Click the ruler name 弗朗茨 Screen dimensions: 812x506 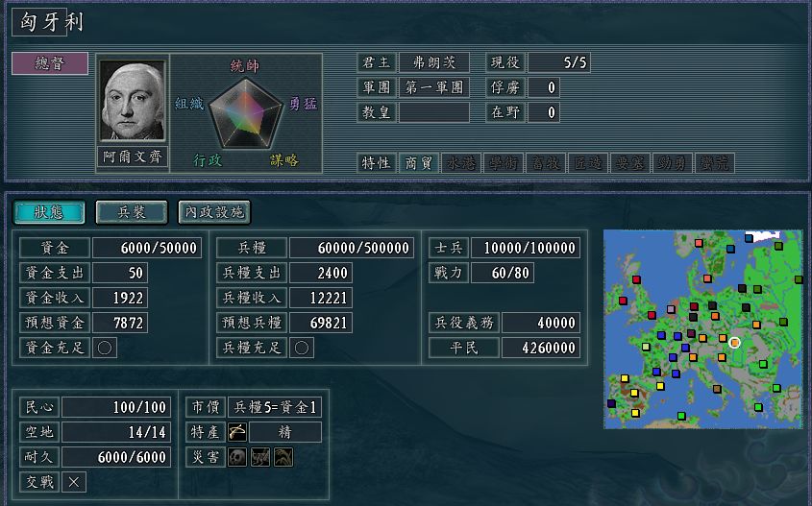coord(434,62)
